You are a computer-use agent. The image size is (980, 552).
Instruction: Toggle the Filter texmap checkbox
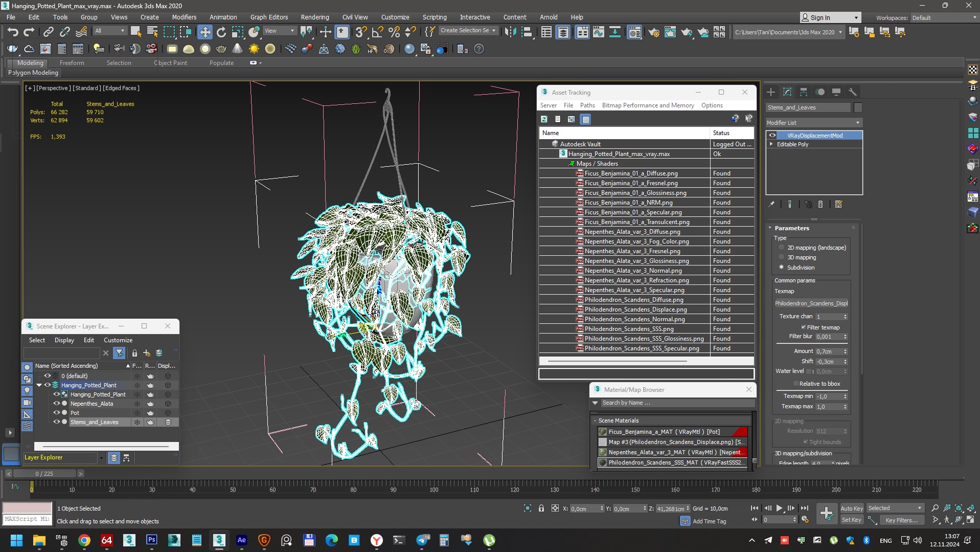pos(803,327)
